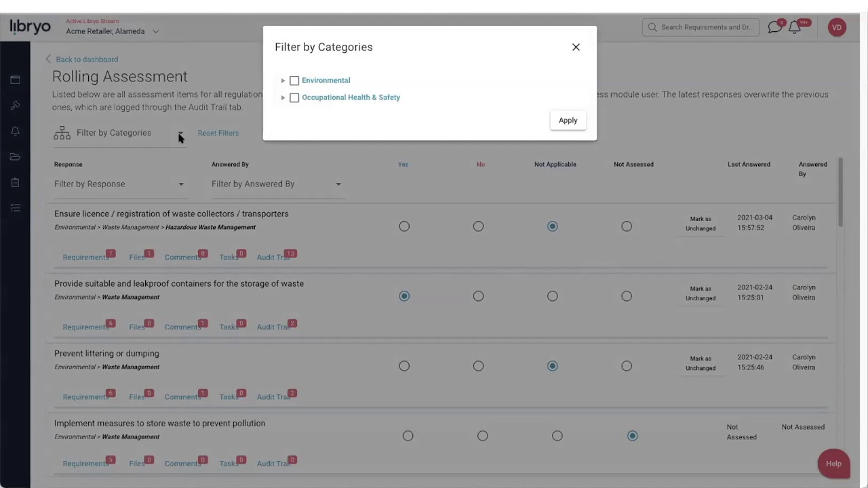The image size is (868, 488).
Task: Open the notifications bell in header
Action: (x=795, y=27)
